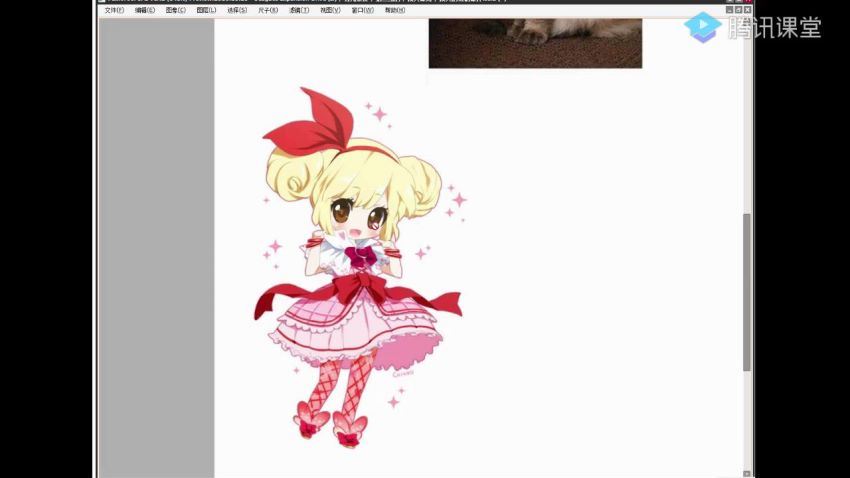Close the document using menu bar X
This screenshot has height=478, width=850.
(748, 10)
